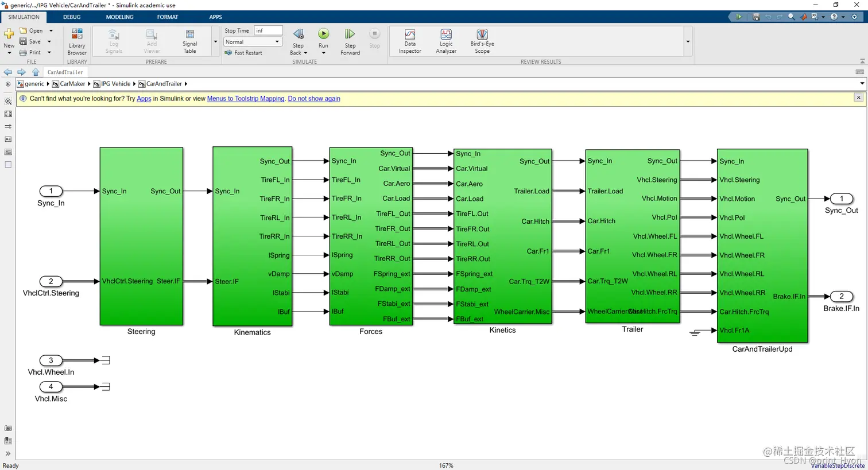This screenshot has height=470, width=868.
Task: Go up to parent with up arrow
Action: click(36, 72)
